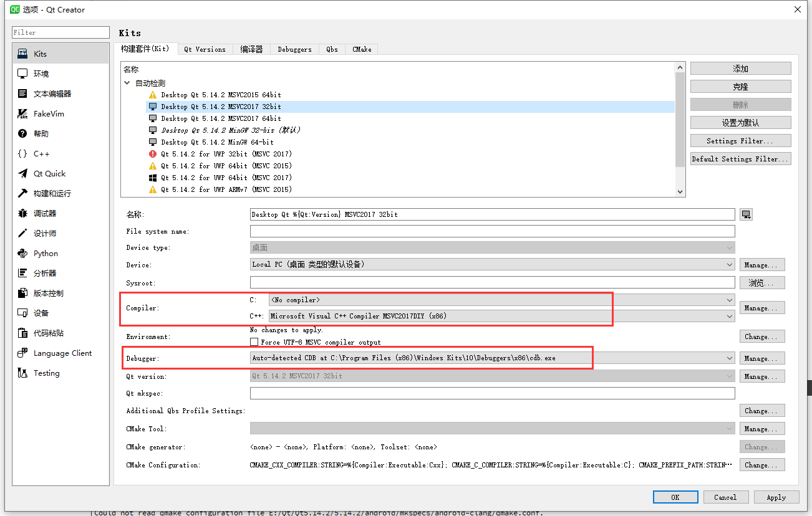Open the CMake Tool dropdown
The width and height of the screenshot is (812, 516).
coord(492,429)
